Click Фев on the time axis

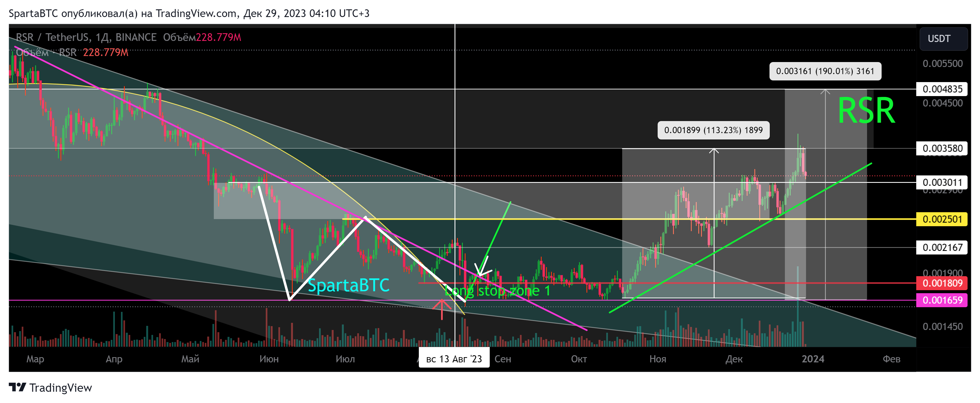pos(891,359)
